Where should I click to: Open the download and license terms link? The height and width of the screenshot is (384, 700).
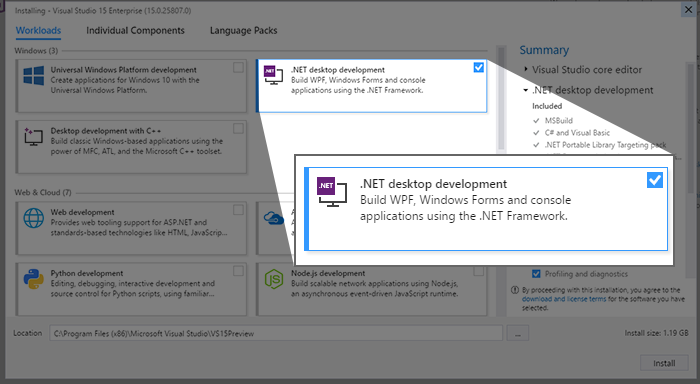click(564, 299)
